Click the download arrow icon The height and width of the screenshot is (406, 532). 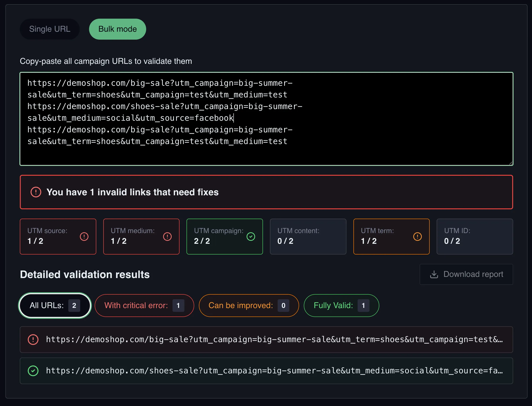[434, 274]
